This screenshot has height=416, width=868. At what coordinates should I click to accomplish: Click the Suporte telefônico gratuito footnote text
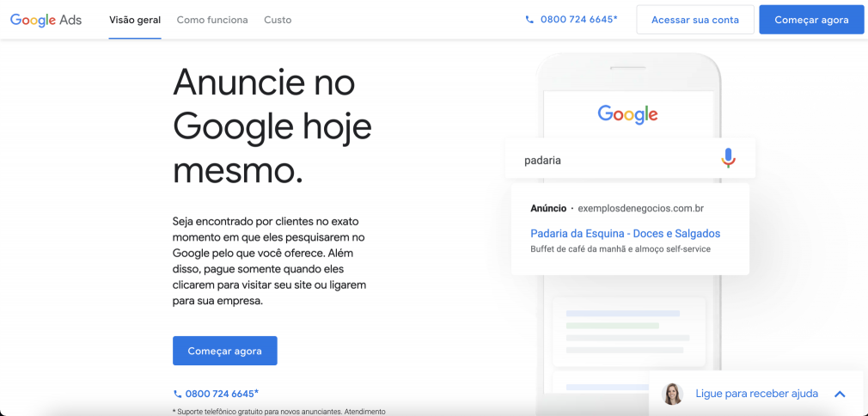click(278, 412)
